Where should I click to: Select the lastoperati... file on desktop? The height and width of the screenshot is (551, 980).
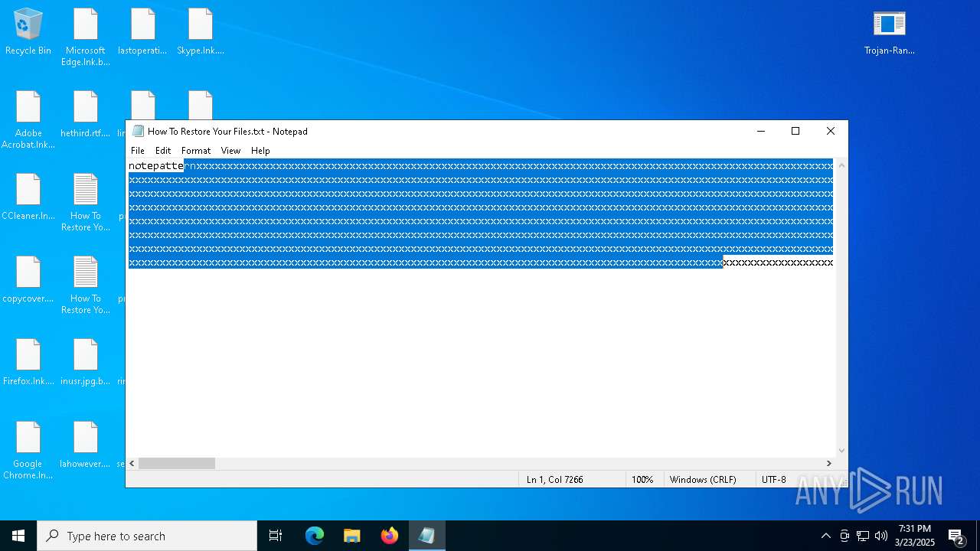pyautogui.click(x=142, y=32)
